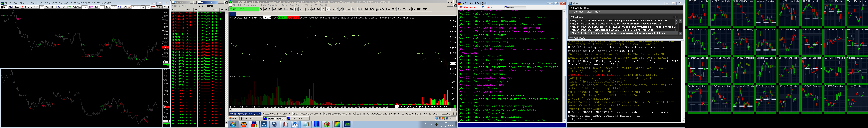The width and height of the screenshot is (868, 128).
Task: Open the Notepad taskbar icon
Action: click(306, 124)
